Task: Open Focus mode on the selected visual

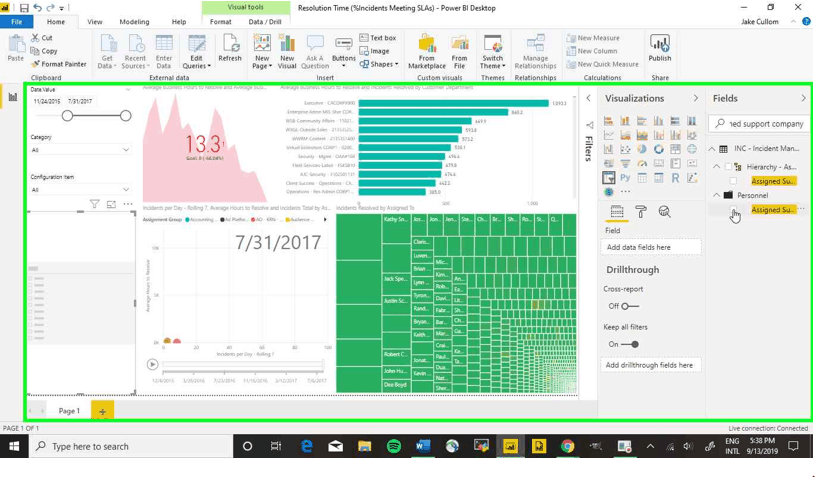Action: [x=111, y=204]
